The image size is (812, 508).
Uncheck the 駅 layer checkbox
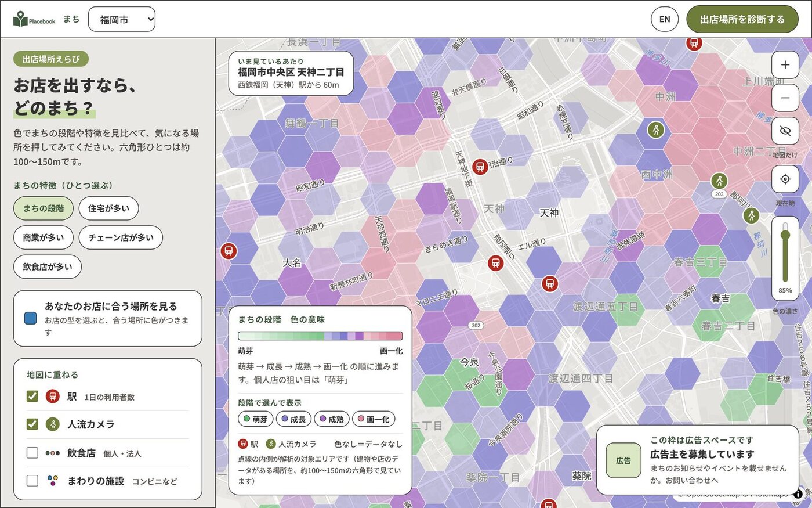tap(32, 397)
